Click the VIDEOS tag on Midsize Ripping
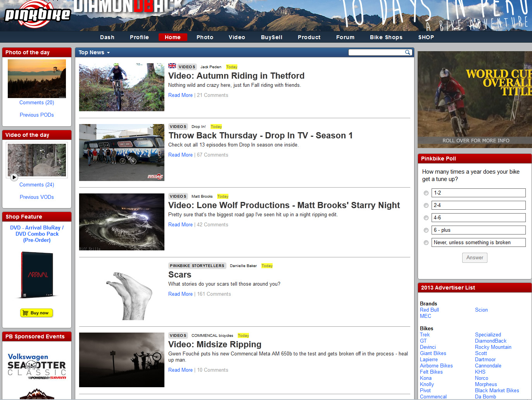The image size is (532, 400). click(x=178, y=336)
